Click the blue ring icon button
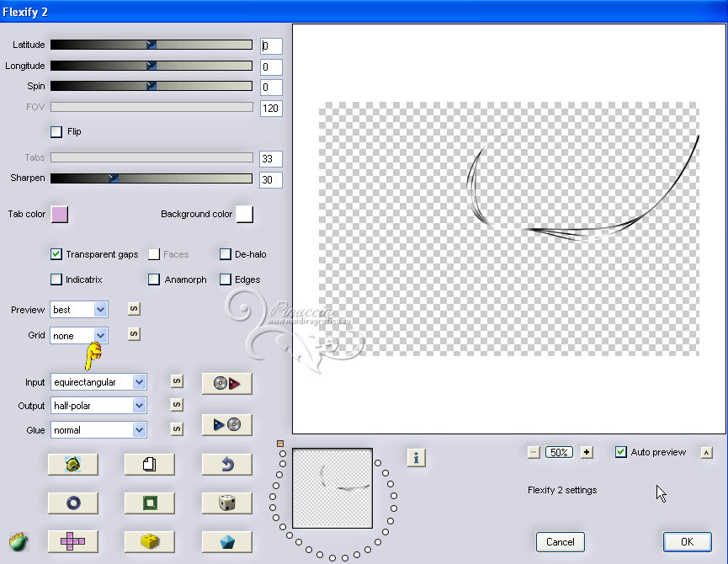This screenshot has width=728, height=564. pos(73,503)
